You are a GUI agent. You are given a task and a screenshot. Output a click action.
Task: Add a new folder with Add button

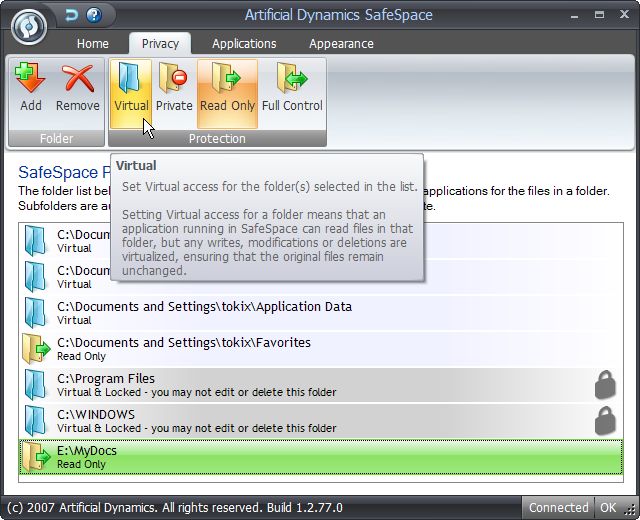tap(31, 94)
